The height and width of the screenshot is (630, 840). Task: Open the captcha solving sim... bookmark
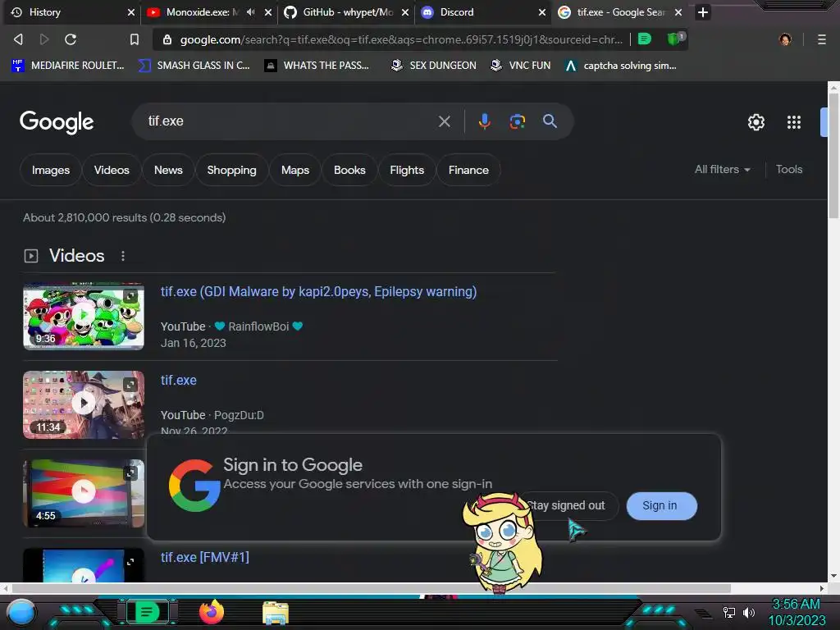click(621, 66)
